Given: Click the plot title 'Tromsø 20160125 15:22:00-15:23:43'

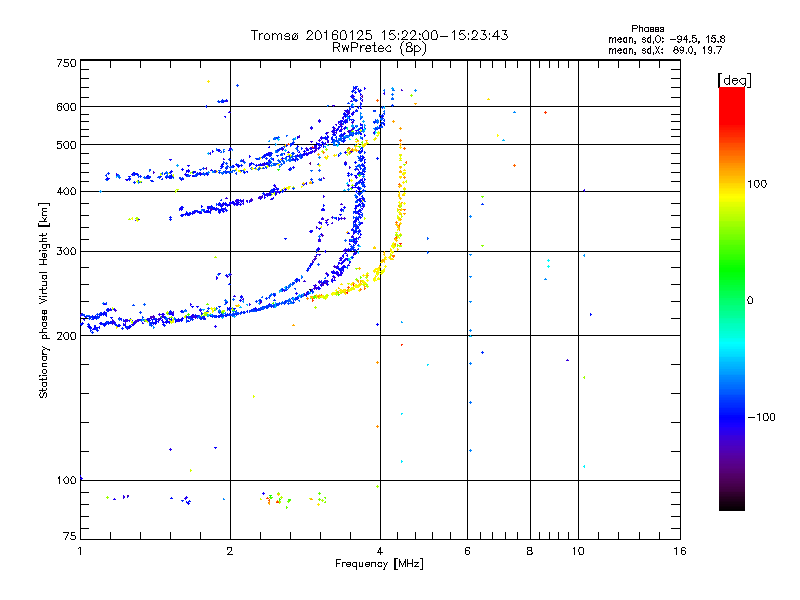Looking at the screenshot, I should (x=379, y=35).
